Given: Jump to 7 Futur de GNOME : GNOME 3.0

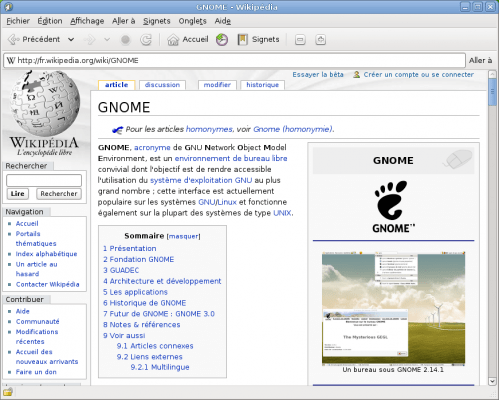Looking at the screenshot, I should pos(159,314).
